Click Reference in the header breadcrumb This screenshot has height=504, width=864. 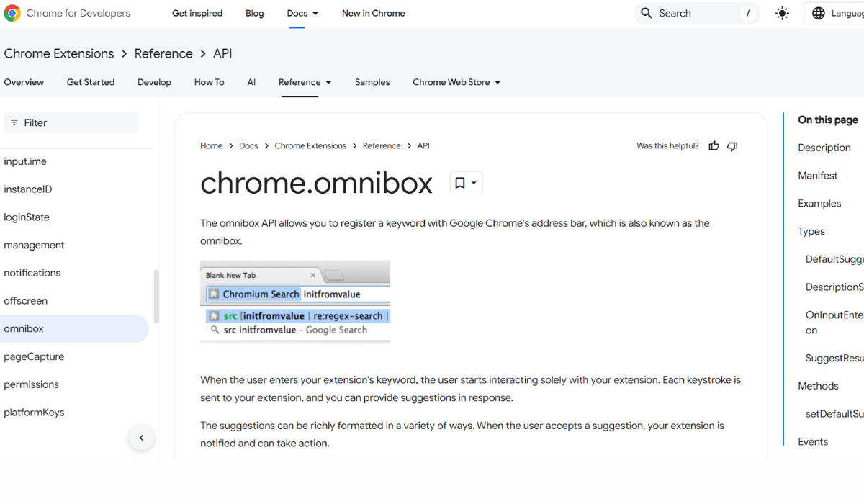163,53
